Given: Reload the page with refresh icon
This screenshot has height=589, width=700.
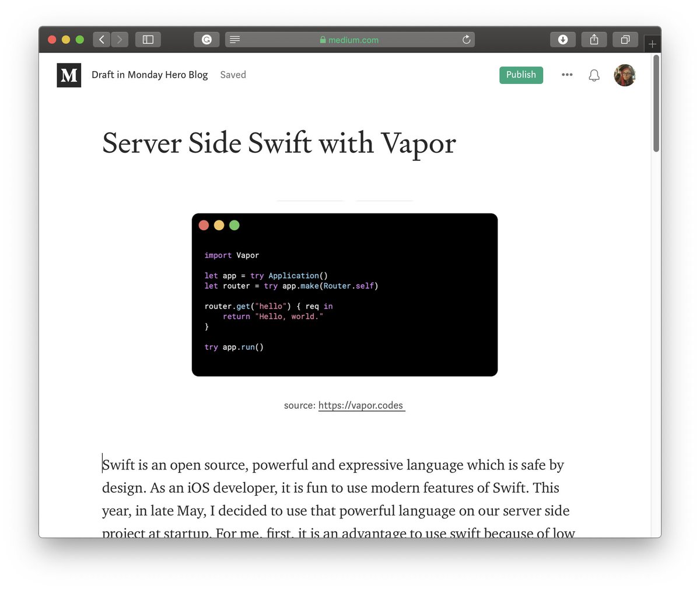Looking at the screenshot, I should click(x=466, y=40).
